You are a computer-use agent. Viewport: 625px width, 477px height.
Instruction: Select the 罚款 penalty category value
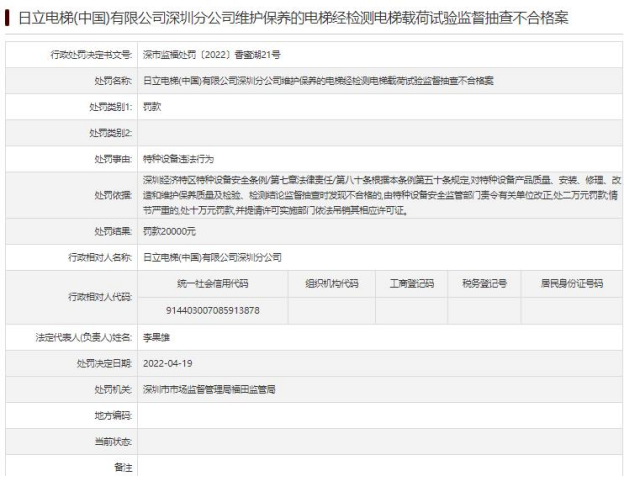152,107
